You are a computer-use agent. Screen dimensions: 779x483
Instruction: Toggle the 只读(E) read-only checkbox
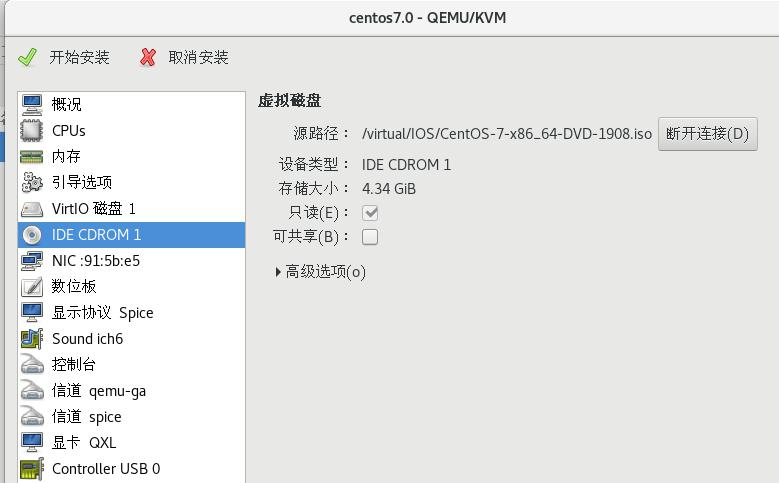[x=370, y=212]
